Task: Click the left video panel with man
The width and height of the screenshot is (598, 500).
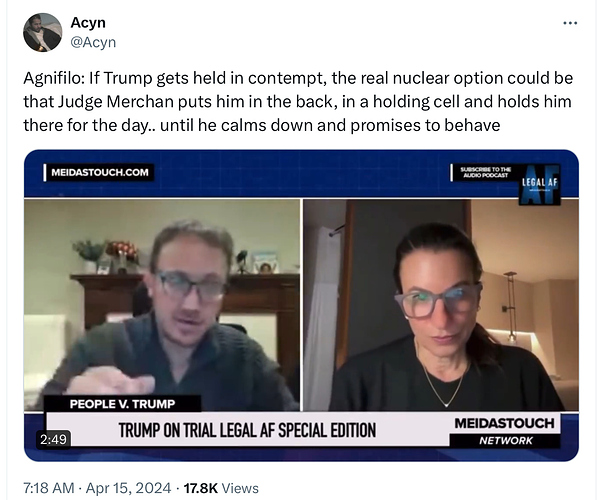Action: (162, 305)
